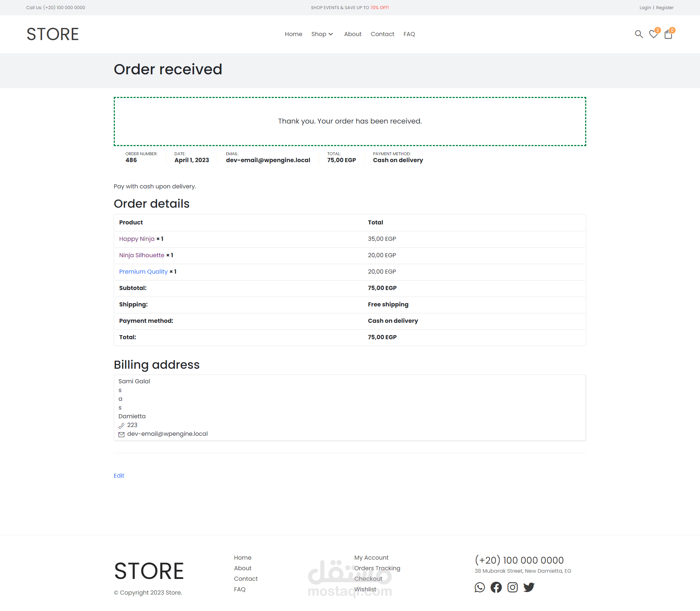Click the STORE logo in header

[52, 34]
